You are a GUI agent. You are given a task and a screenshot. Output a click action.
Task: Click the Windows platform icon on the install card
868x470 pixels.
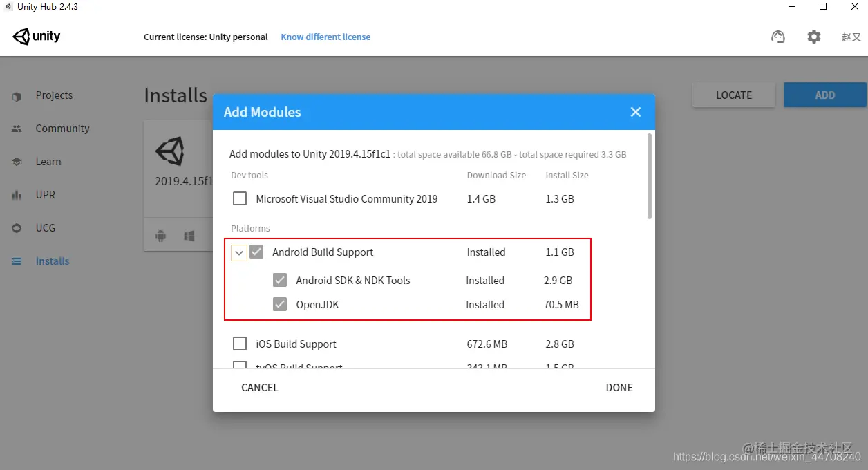[x=189, y=236]
